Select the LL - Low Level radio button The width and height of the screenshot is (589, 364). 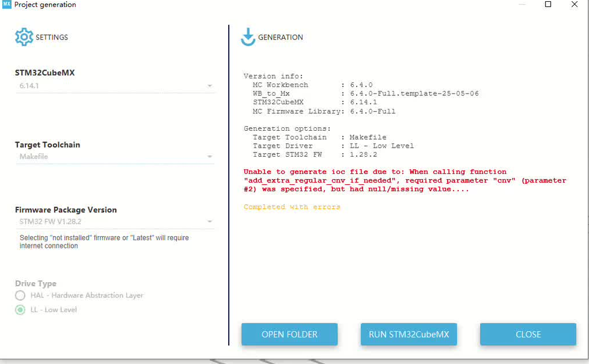20,310
